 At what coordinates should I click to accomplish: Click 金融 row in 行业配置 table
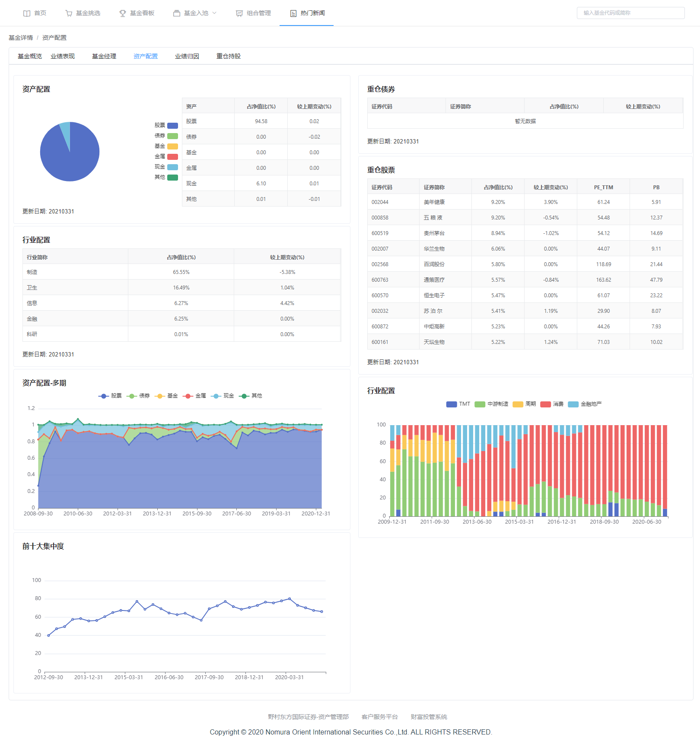[181, 319]
